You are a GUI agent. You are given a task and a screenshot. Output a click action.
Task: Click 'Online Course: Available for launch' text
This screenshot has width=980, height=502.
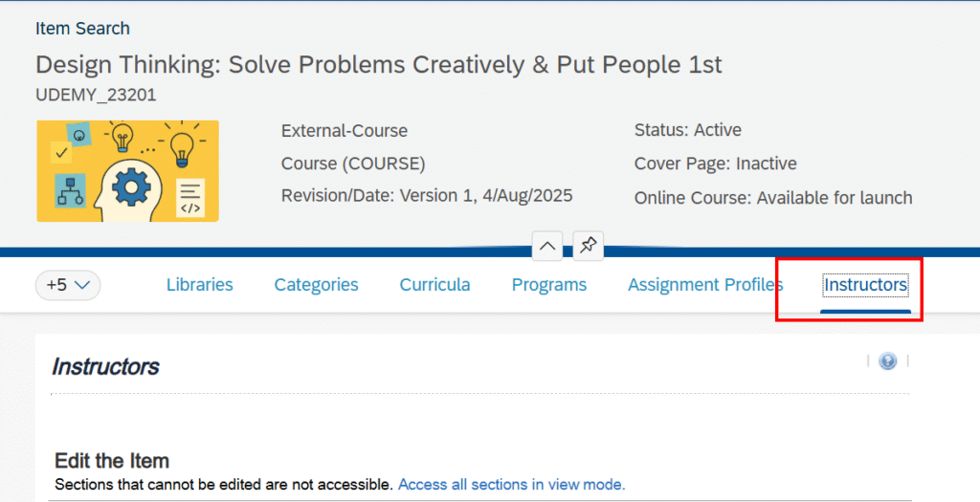coord(772,198)
